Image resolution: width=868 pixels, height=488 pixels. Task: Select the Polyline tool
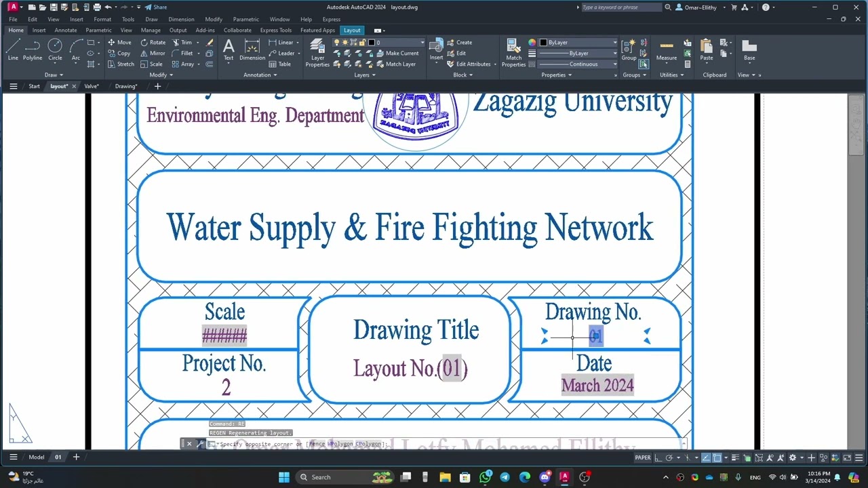point(33,49)
